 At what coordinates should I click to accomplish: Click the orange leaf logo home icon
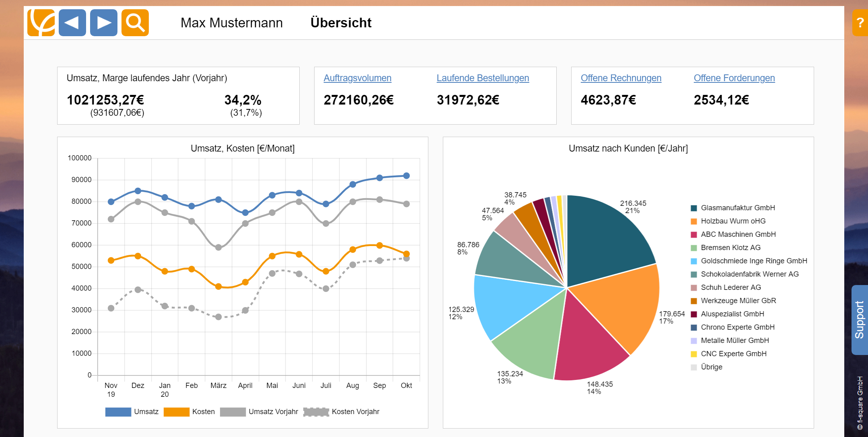pyautogui.click(x=41, y=23)
